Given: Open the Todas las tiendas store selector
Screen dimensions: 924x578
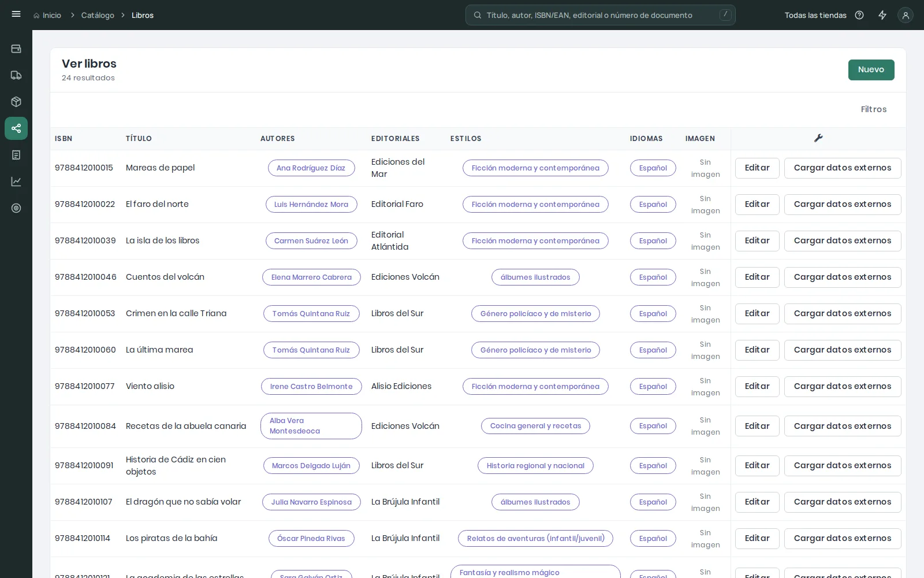Looking at the screenshot, I should click(815, 15).
